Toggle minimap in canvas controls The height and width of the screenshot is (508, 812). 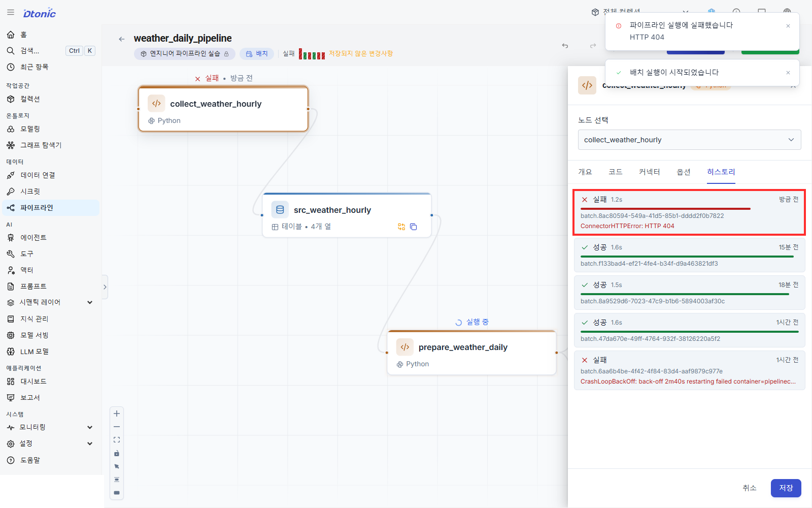117,493
